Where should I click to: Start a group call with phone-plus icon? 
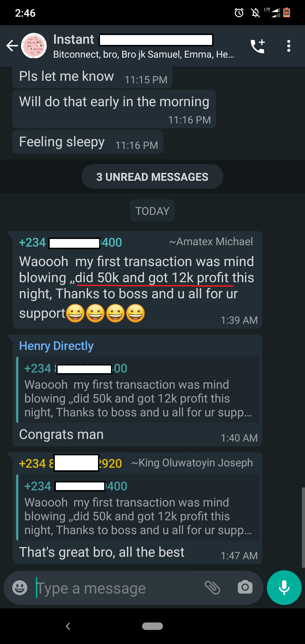click(x=258, y=46)
